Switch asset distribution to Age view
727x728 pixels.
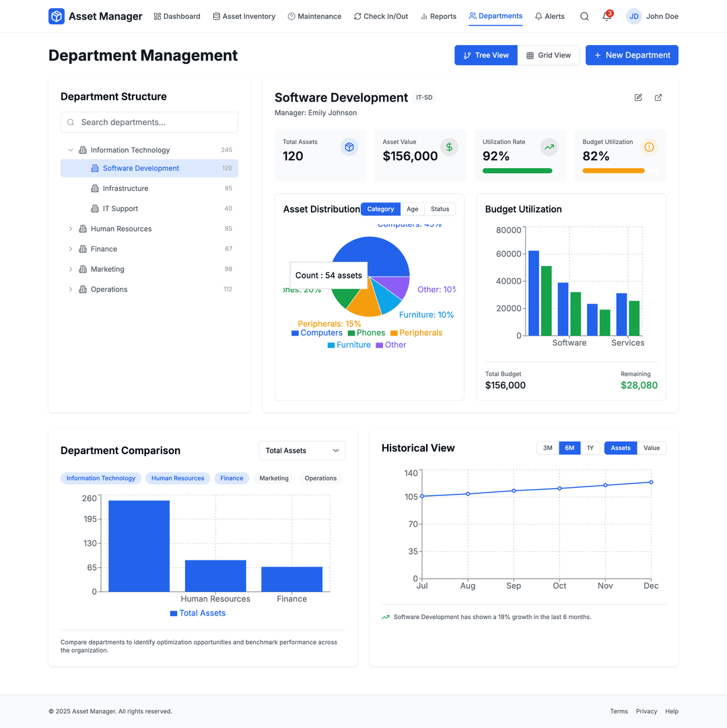point(413,209)
